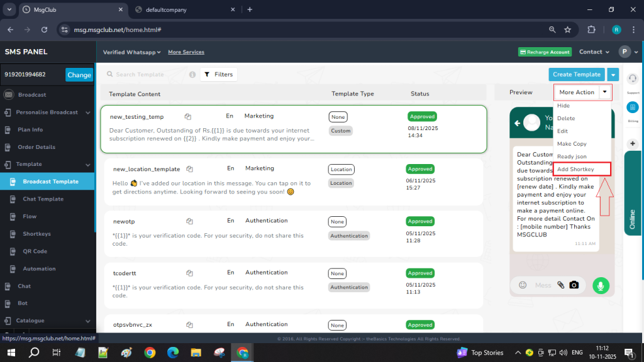Click the emoji icon in preview message bar
This screenshot has width=644, height=362.
pyautogui.click(x=523, y=285)
